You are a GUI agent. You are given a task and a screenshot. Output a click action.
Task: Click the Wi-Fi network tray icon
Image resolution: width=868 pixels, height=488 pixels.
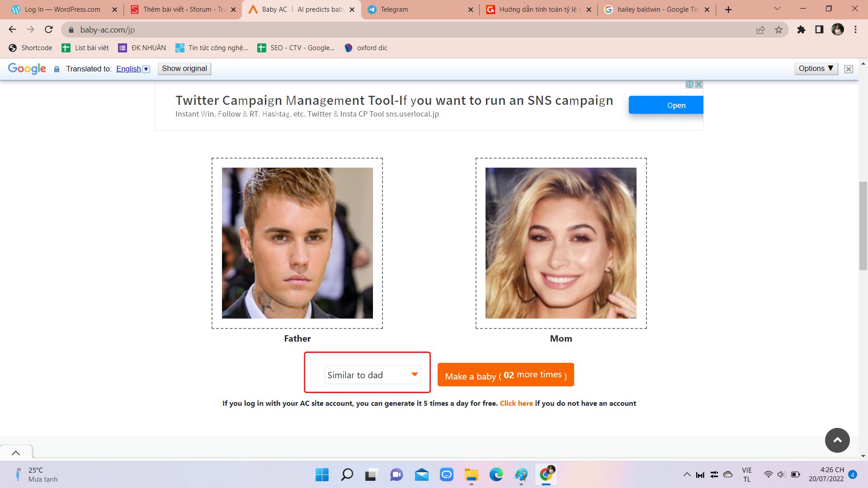(769, 474)
